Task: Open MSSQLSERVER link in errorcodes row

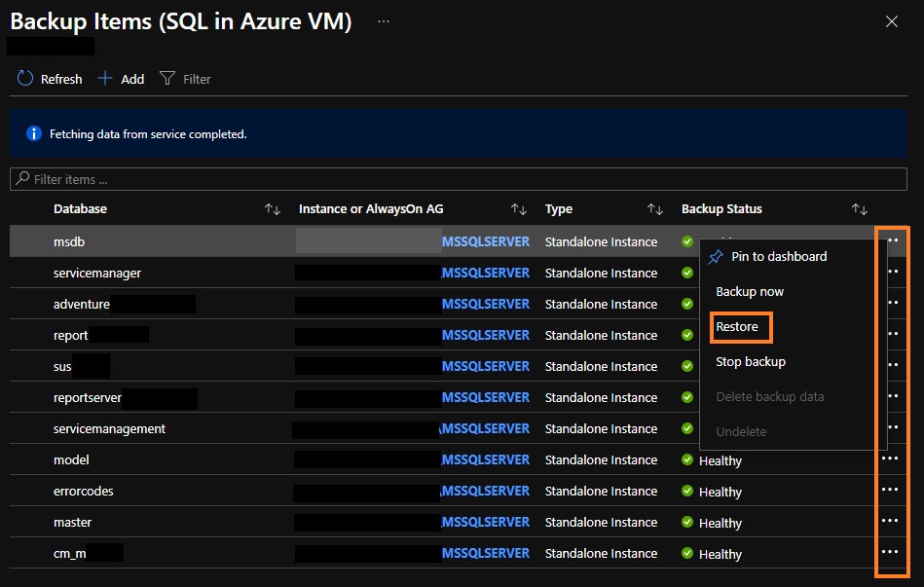Action: click(x=486, y=491)
